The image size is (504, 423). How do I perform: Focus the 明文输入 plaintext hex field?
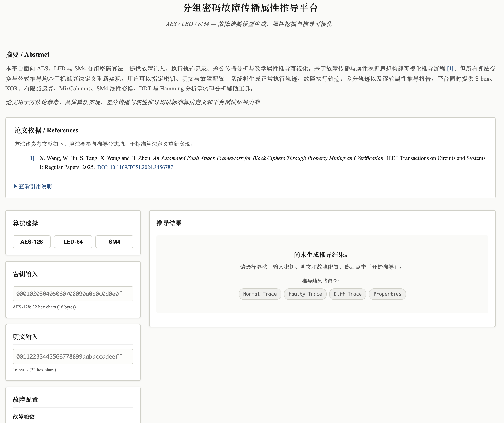(73, 356)
